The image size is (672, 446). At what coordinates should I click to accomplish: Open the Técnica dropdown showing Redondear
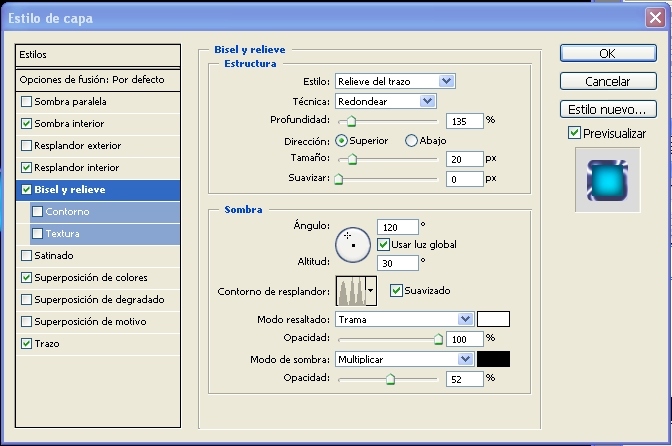386,101
